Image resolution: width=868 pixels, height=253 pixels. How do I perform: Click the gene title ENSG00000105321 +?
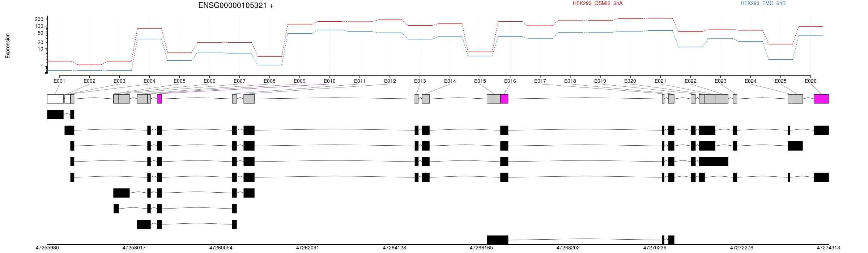[x=236, y=5]
